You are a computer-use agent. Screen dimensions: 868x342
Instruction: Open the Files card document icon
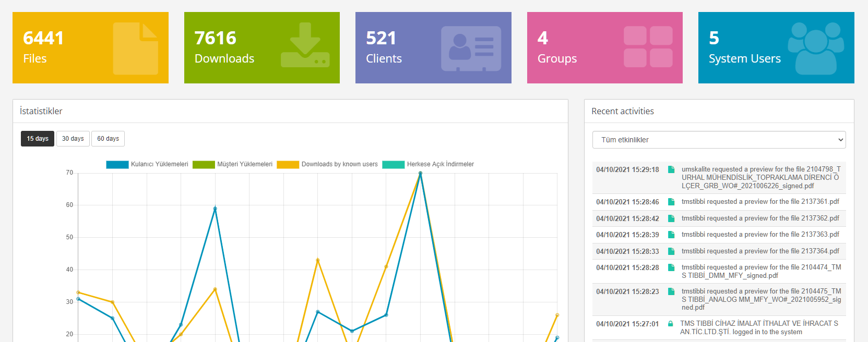pos(136,48)
